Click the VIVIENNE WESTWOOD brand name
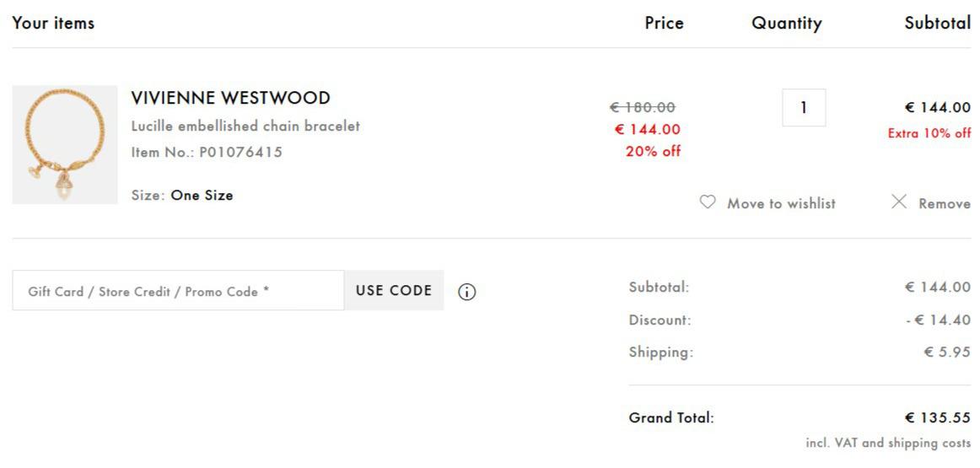980x468 pixels. click(x=230, y=98)
